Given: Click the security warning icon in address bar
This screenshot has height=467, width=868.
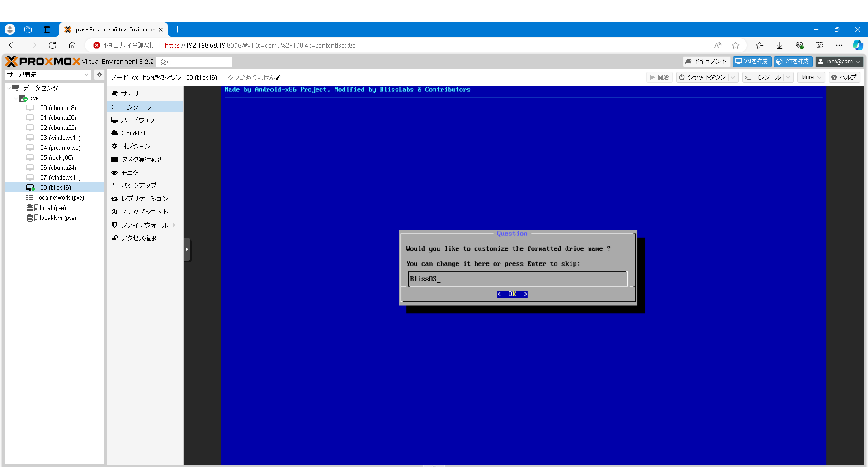Looking at the screenshot, I should tap(97, 45).
